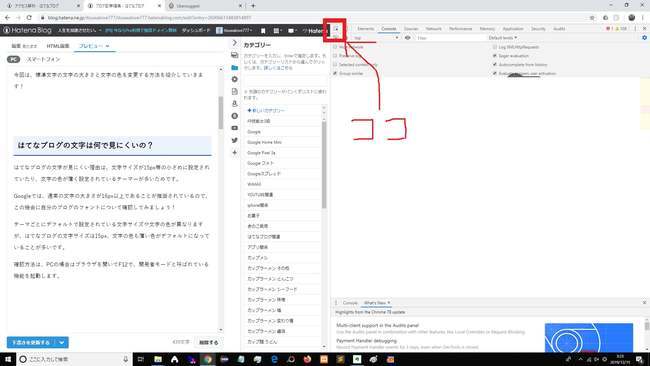
Task: Select the スマートフォン preview mode
Action: pyautogui.click(x=44, y=59)
